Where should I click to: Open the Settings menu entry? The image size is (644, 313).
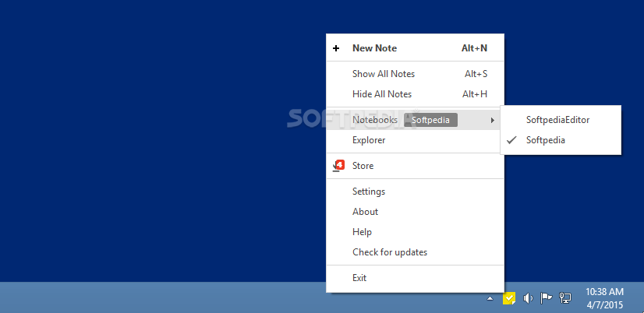pos(415,192)
